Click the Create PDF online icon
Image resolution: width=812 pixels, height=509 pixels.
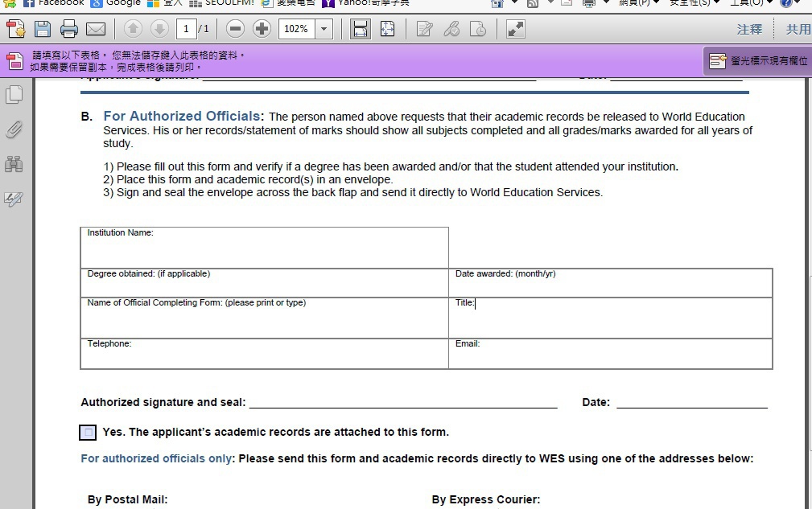15,30
